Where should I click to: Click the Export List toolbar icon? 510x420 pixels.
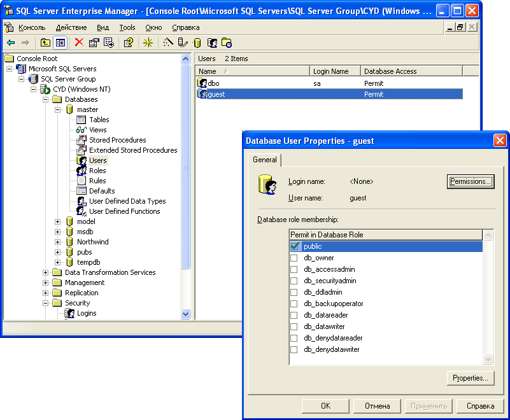pyautogui.click(x=109, y=43)
